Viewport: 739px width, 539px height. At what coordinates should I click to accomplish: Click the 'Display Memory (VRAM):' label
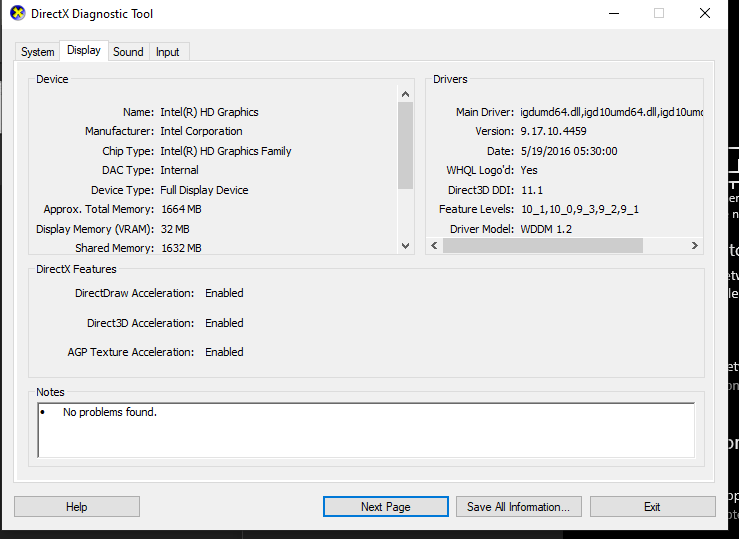click(95, 229)
